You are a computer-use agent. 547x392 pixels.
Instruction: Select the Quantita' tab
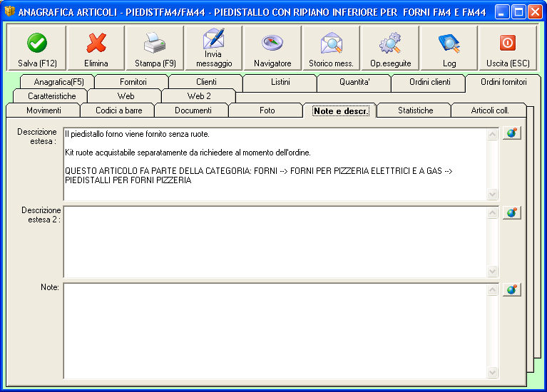[354, 82]
